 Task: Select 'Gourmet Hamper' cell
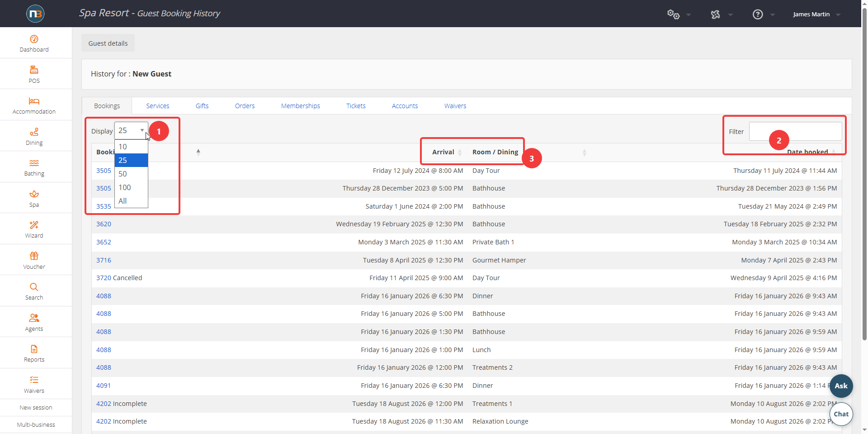pos(499,260)
